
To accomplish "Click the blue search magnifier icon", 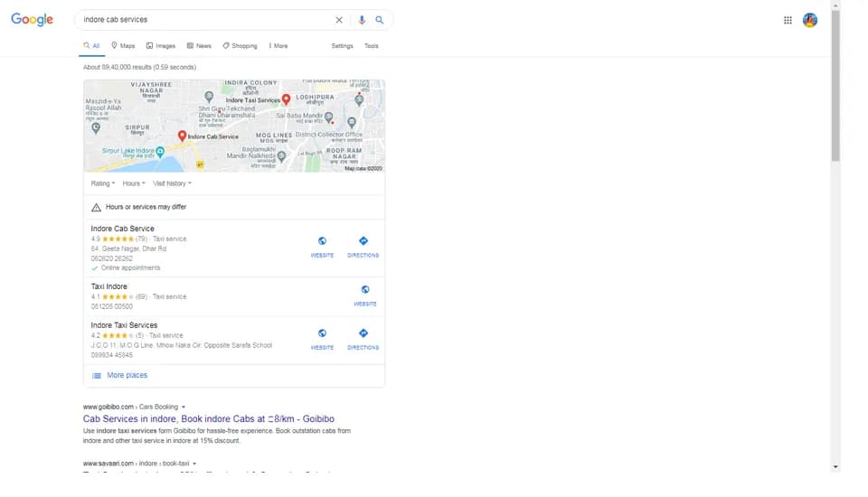I will click(379, 20).
